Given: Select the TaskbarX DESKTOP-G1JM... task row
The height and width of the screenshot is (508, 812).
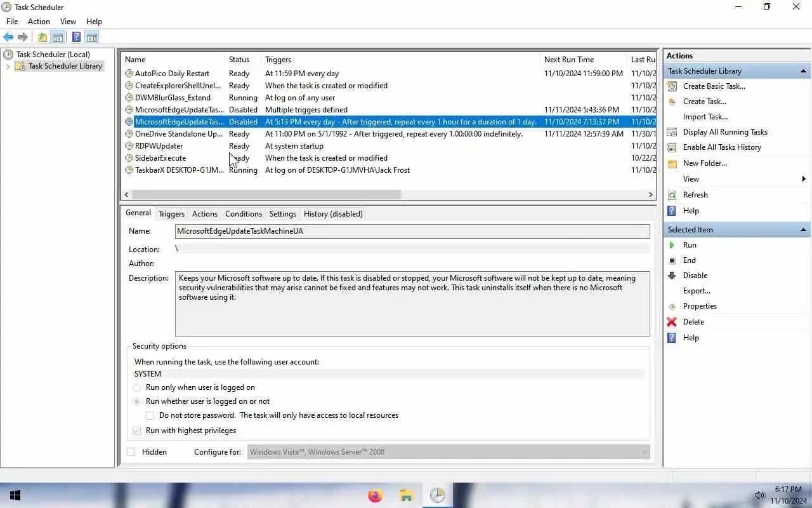Looking at the screenshot, I should pos(389,170).
